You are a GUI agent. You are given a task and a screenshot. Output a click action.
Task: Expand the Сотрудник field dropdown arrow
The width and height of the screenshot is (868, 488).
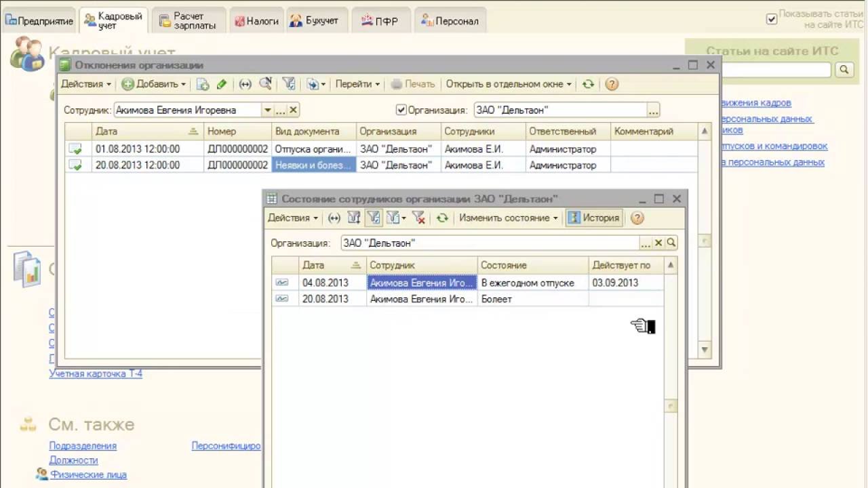pyautogui.click(x=267, y=110)
